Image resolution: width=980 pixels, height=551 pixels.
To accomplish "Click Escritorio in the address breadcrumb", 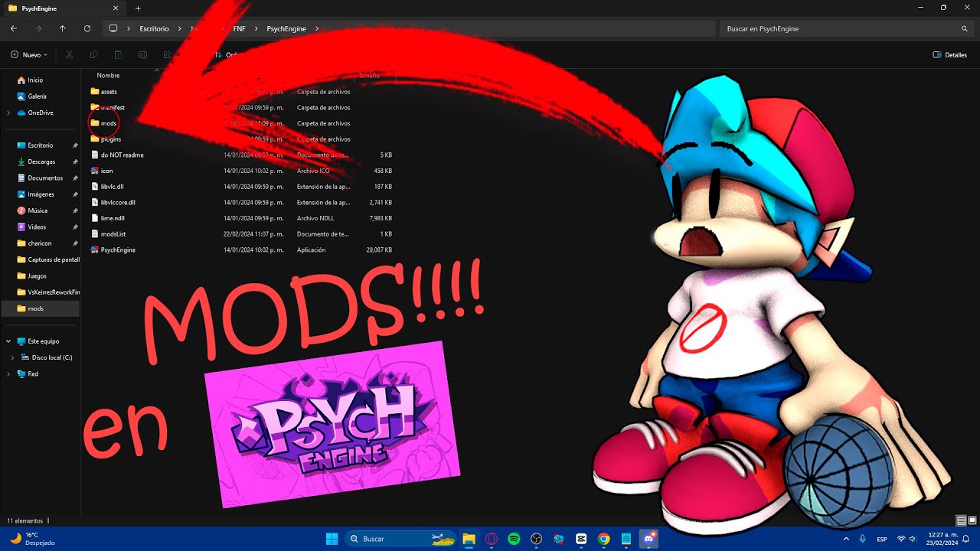I will pyautogui.click(x=154, y=28).
